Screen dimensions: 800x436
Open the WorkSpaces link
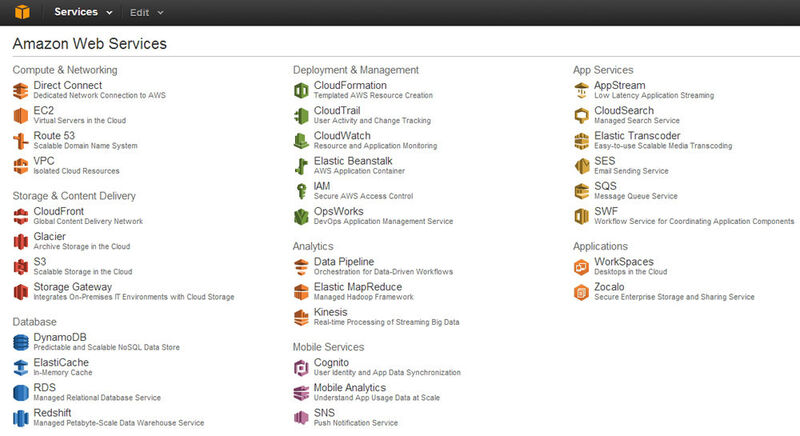tap(623, 262)
